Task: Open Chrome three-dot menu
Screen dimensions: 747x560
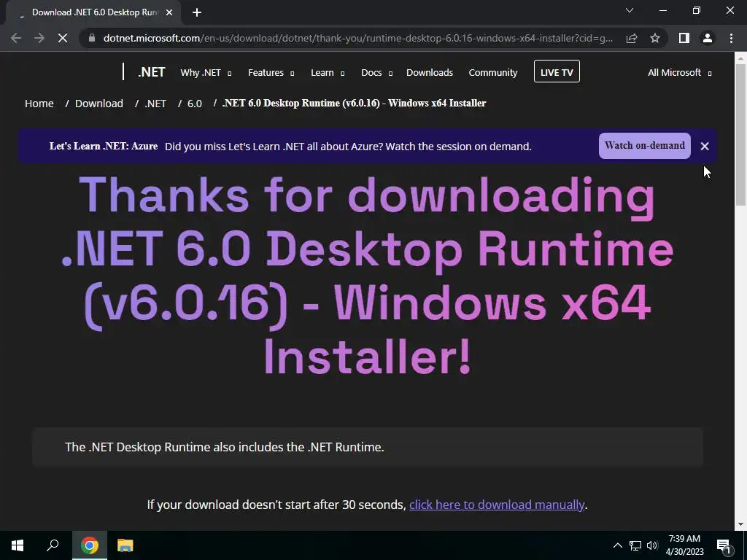Action: click(x=731, y=38)
